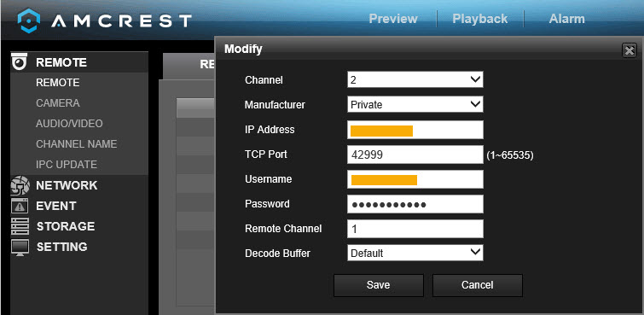The height and width of the screenshot is (315, 644).
Task: Expand the NETWORK section
Action: click(x=67, y=185)
